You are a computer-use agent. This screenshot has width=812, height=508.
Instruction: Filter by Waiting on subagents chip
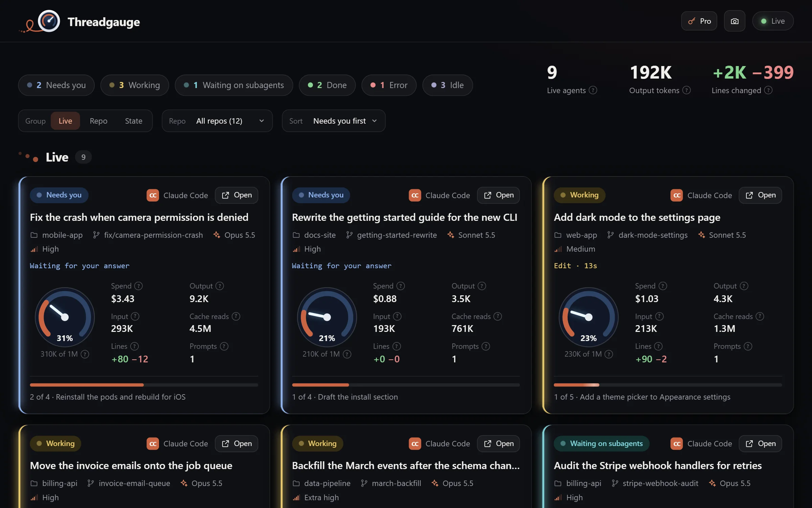coord(234,85)
